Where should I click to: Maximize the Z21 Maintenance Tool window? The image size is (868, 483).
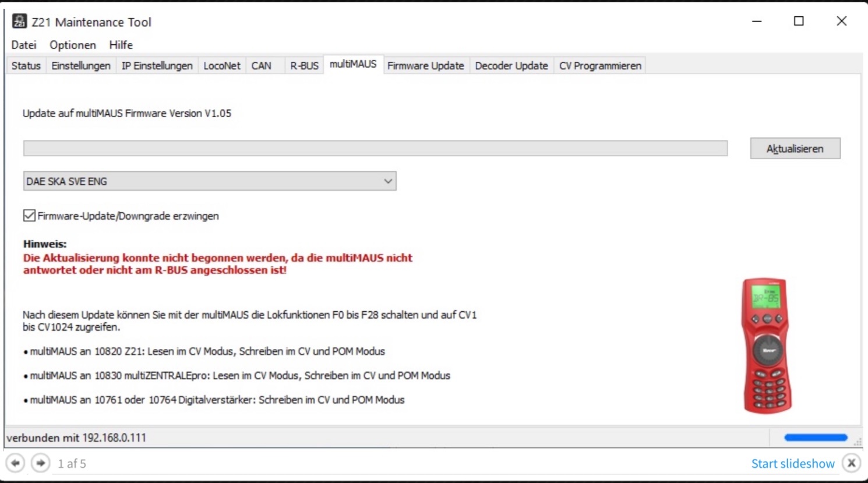[799, 21]
